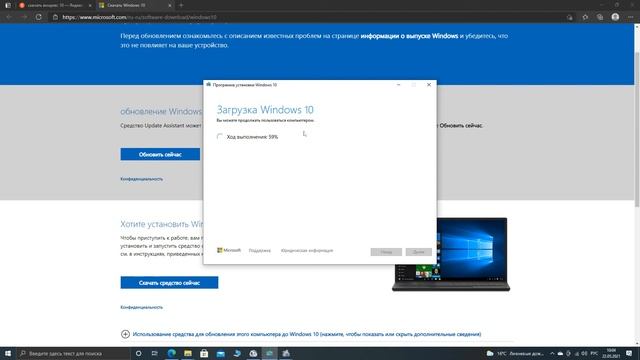Click 'Загрузка Windows 10' heading

[265, 110]
